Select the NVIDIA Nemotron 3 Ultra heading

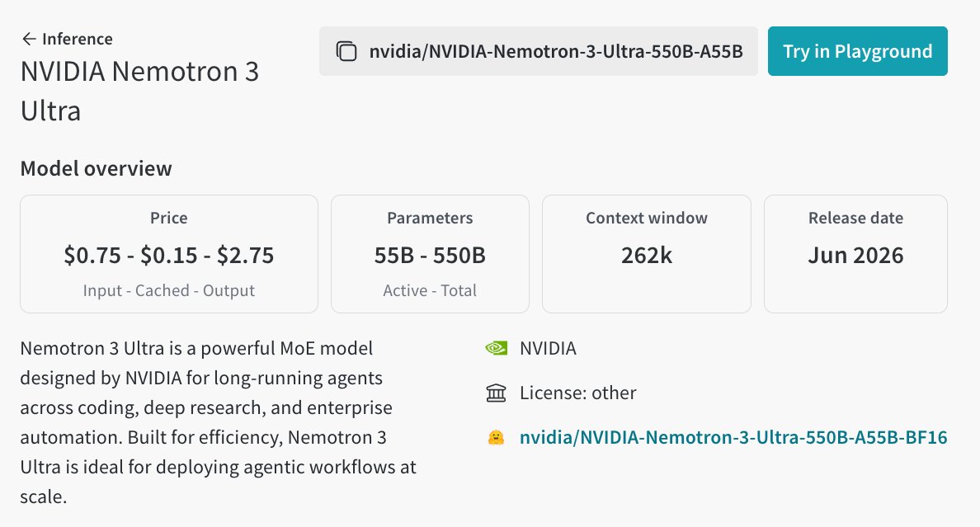pyautogui.click(x=140, y=92)
